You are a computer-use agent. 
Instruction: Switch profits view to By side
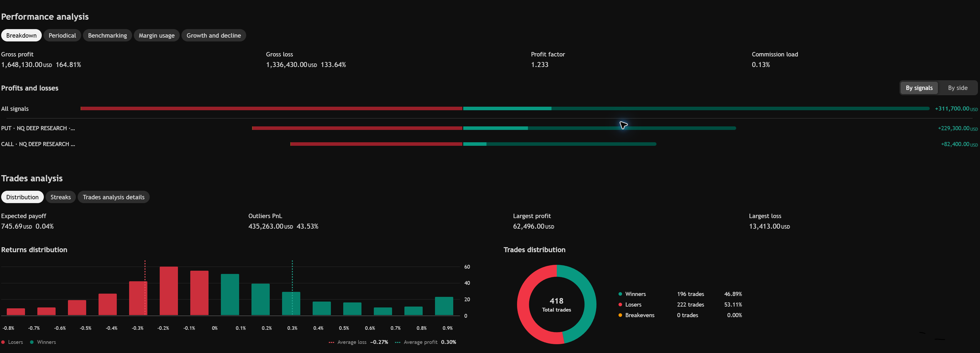click(957, 88)
